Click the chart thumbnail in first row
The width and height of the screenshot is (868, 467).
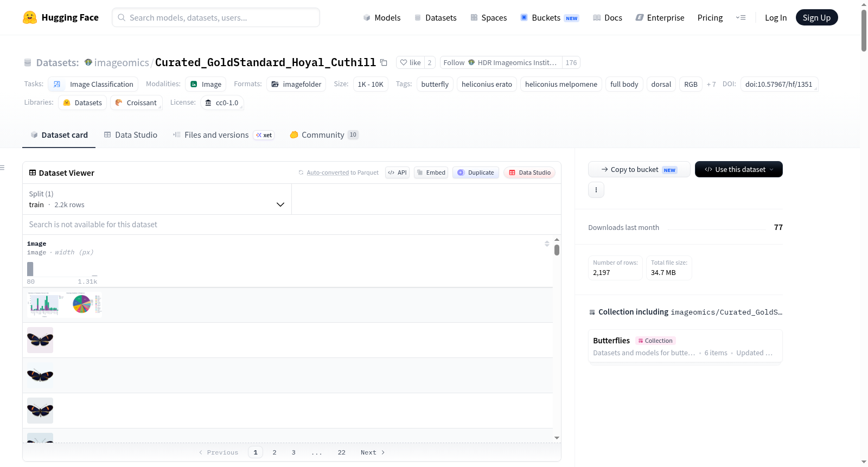click(x=65, y=304)
